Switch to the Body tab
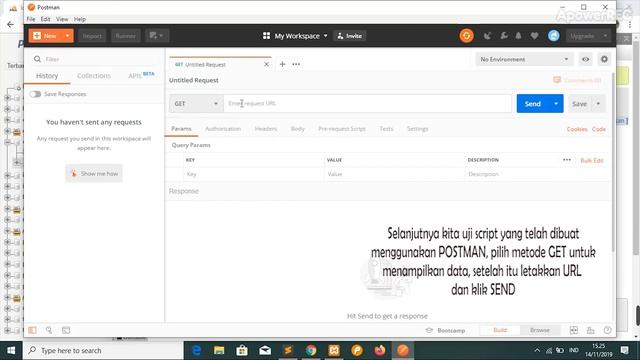The image size is (640, 360). pos(298,129)
